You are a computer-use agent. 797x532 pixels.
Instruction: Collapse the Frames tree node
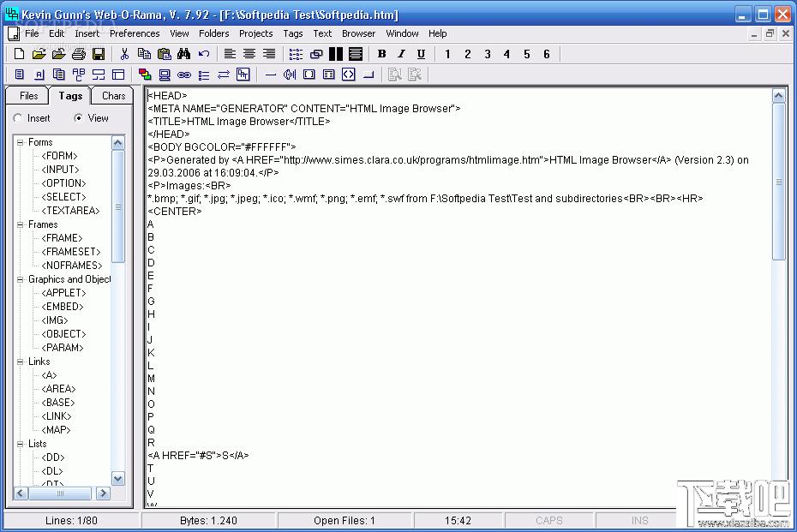[21, 224]
